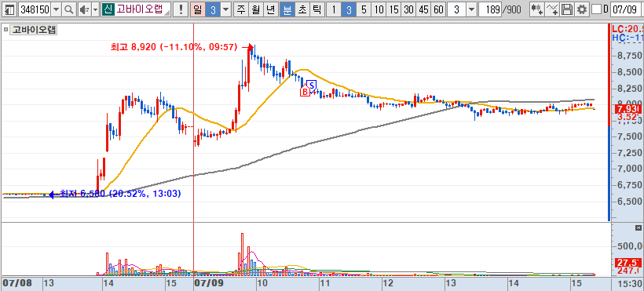Choose the 5-minute interval button
644x291 pixels.
click(x=364, y=9)
